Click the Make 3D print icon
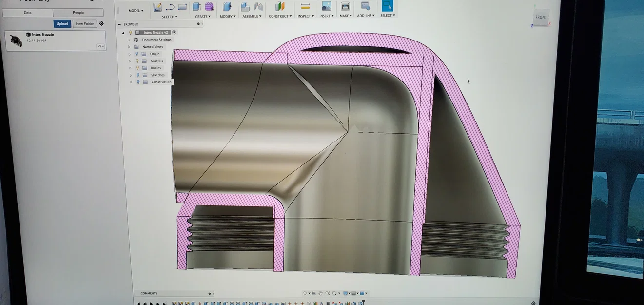The height and width of the screenshot is (305, 644). click(x=345, y=6)
